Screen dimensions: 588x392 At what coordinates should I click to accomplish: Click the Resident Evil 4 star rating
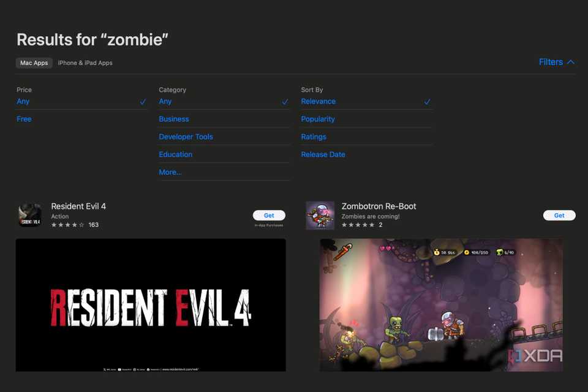67,225
